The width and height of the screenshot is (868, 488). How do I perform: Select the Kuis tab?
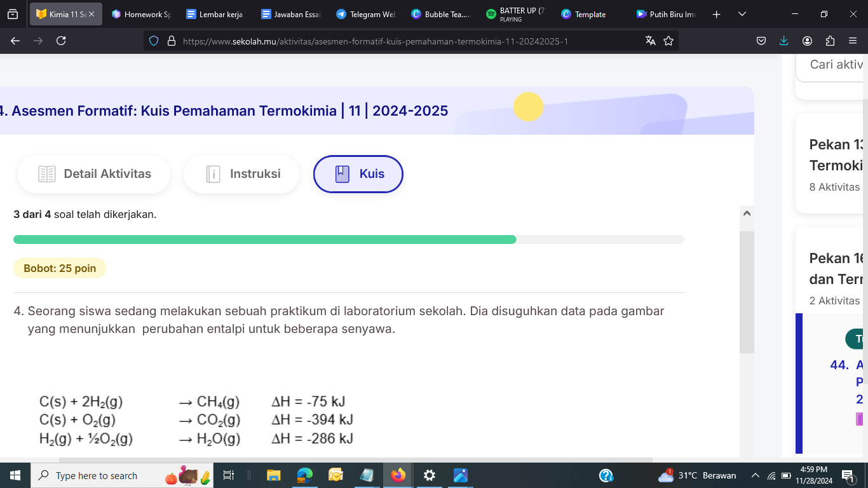pyautogui.click(x=358, y=174)
